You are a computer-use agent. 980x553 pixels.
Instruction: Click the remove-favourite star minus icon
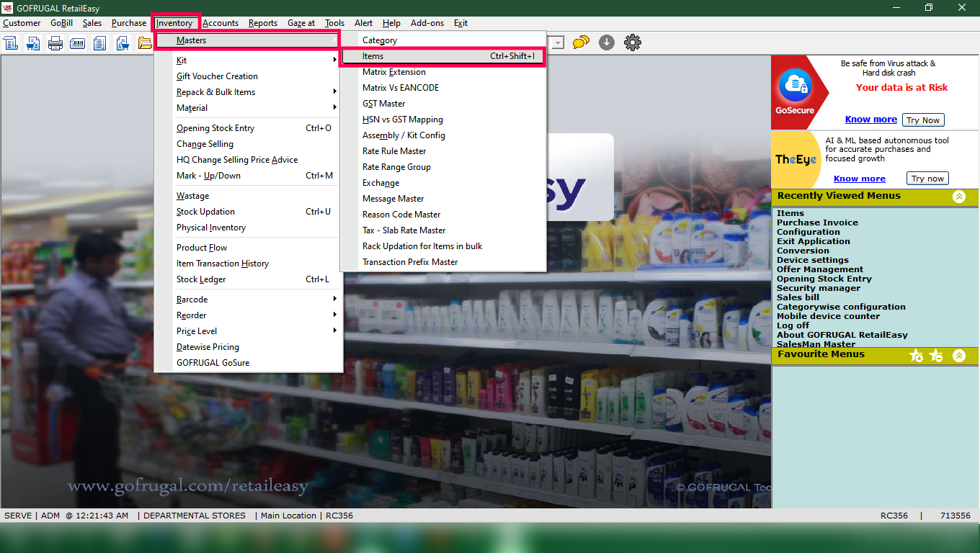[936, 355]
